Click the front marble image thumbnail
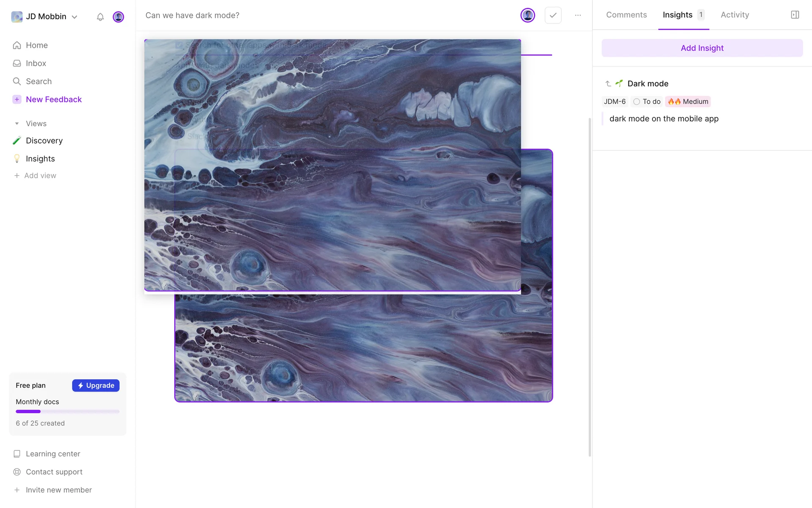The image size is (812, 508). pos(332,165)
